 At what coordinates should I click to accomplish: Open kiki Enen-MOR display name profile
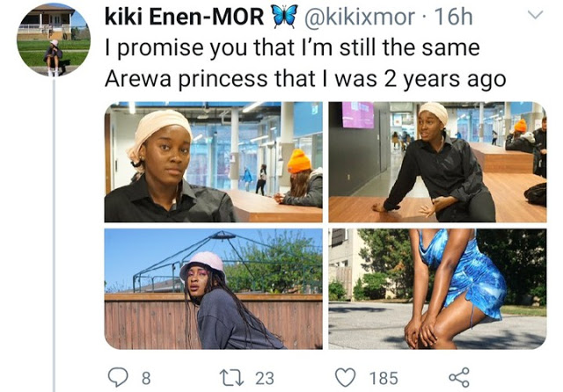185,17
